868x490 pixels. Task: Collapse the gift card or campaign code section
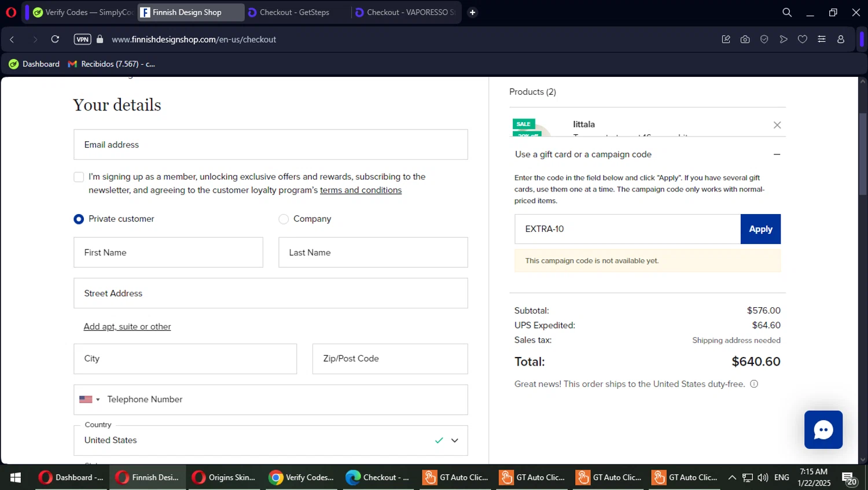777,154
